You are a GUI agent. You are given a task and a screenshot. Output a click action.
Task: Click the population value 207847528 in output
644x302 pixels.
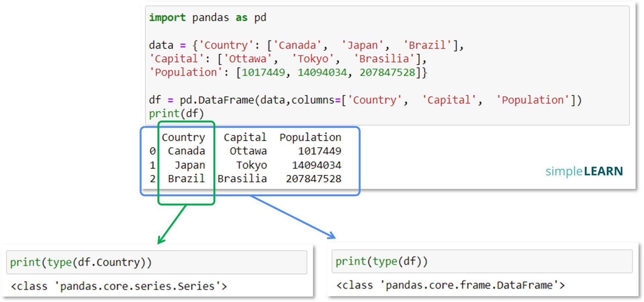click(x=314, y=178)
